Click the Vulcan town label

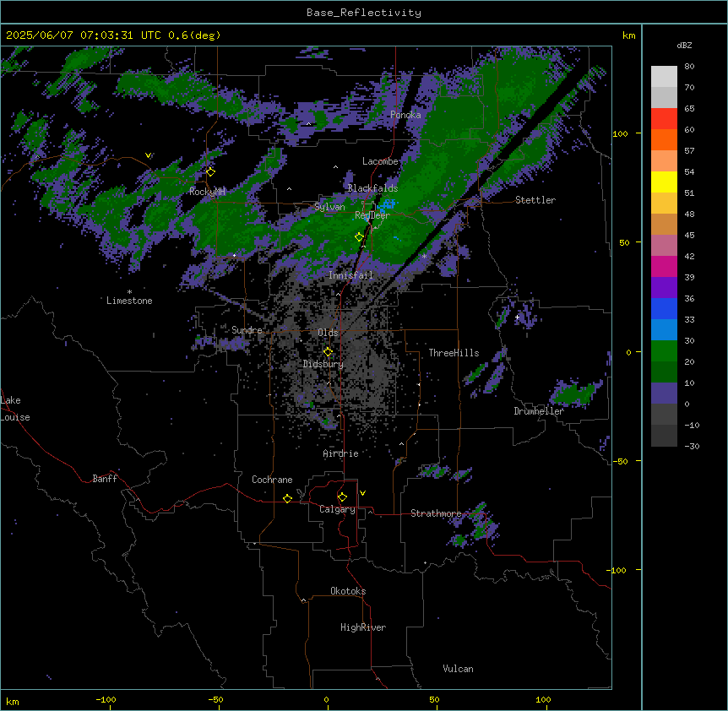[x=459, y=669]
